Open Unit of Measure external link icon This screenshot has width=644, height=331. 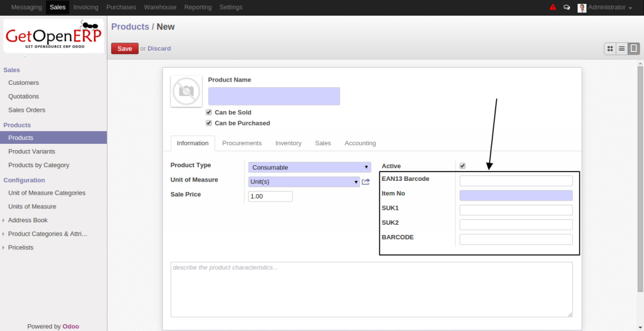pos(366,182)
